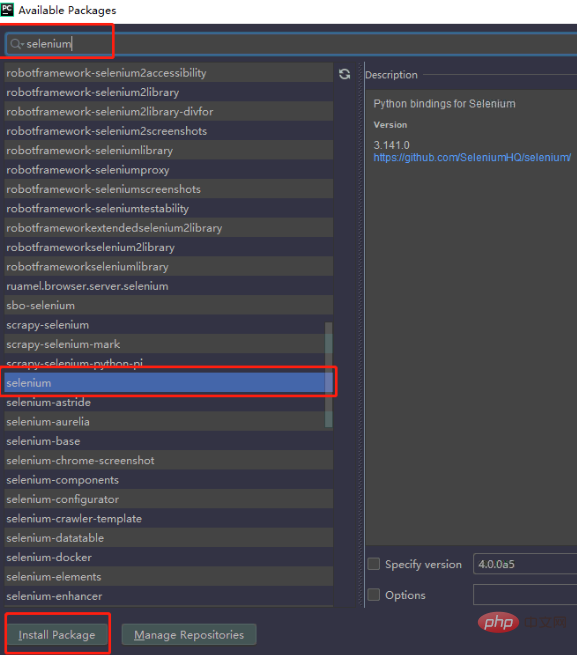577x655 pixels.
Task: Enable the Specify version checkbox
Action: [374, 564]
